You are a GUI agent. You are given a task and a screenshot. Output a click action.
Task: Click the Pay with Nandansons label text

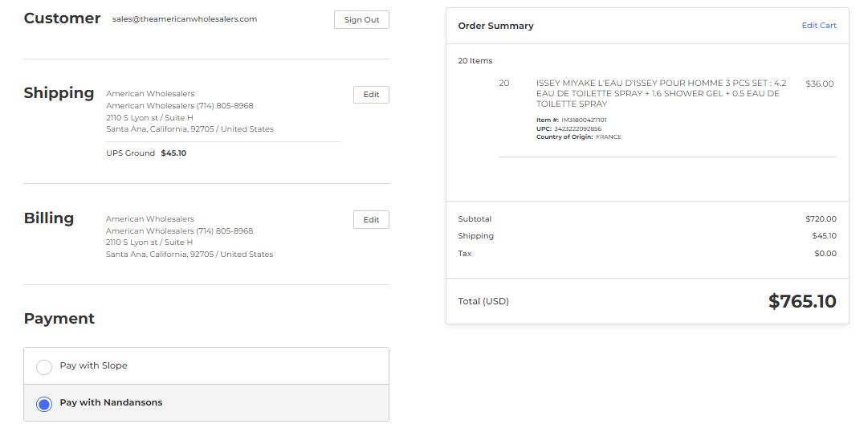tap(112, 402)
